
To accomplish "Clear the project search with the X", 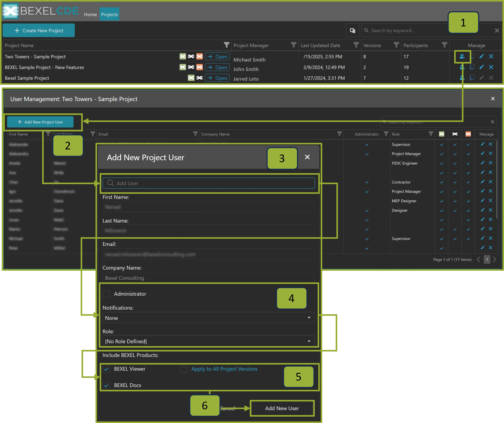I will [x=497, y=31].
